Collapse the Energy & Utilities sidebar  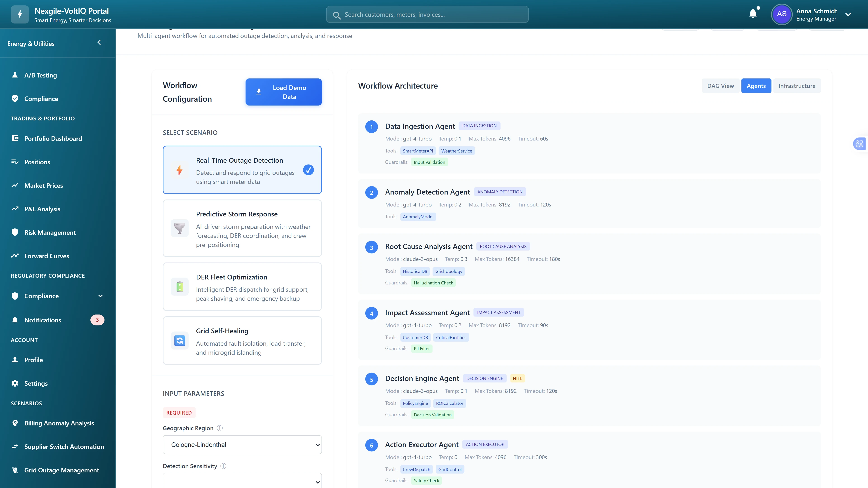click(99, 42)
